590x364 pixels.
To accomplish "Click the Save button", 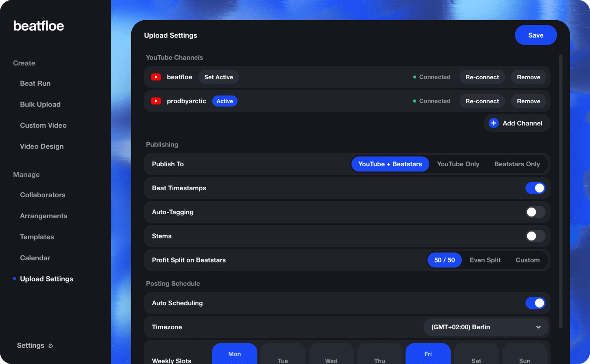I will click(x=536, y=35).
